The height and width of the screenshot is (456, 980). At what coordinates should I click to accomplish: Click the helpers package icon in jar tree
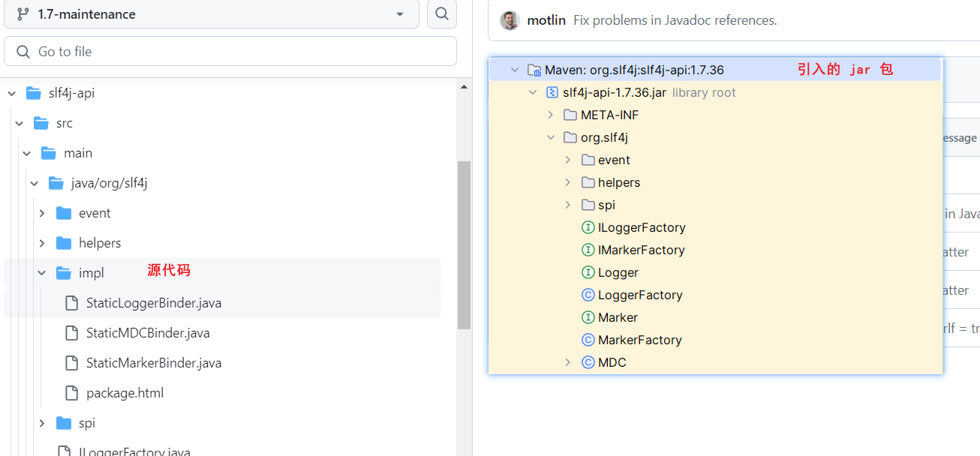588,182
